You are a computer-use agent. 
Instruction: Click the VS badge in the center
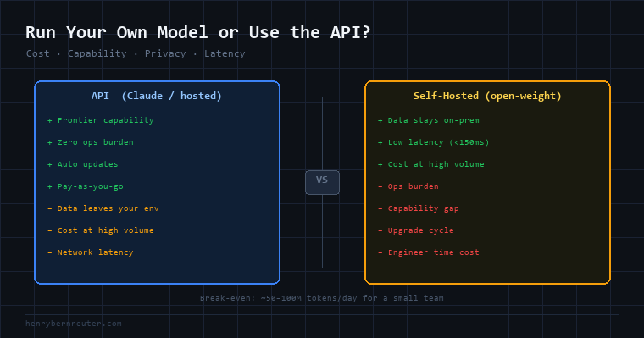(322, 182)
